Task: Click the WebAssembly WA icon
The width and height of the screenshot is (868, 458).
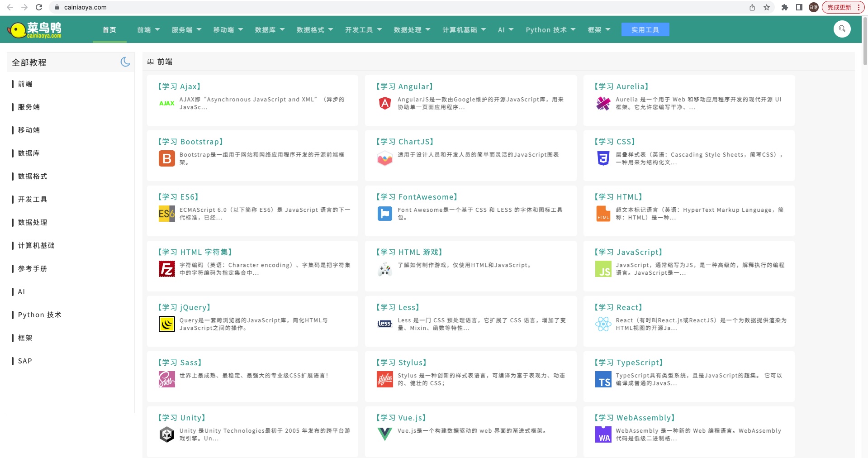Action: pos(603,434)
